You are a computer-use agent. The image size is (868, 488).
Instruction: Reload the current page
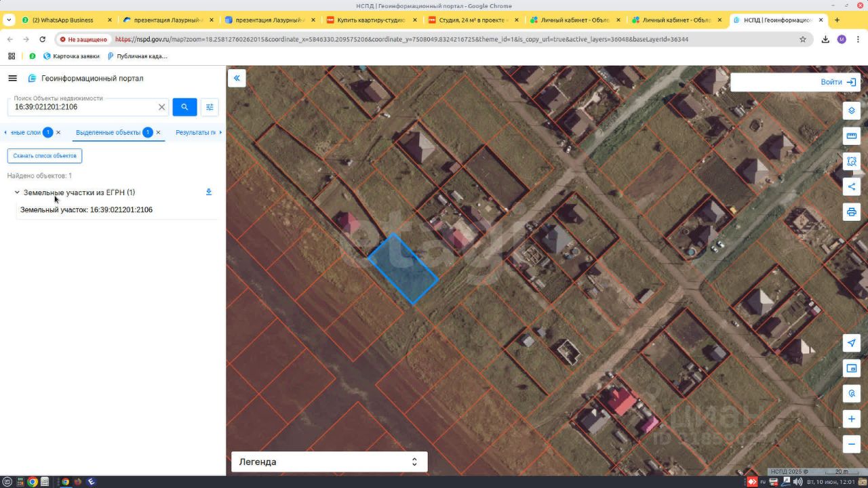[x=42, y=39]
